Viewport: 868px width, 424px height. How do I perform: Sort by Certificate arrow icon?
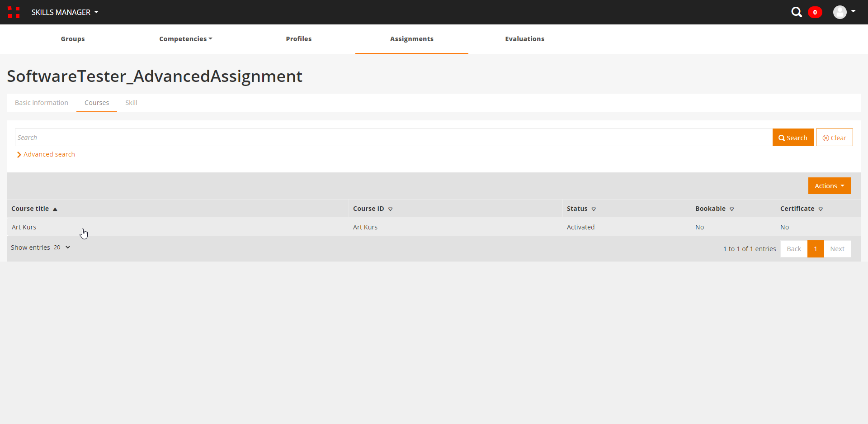click(820, 209)
